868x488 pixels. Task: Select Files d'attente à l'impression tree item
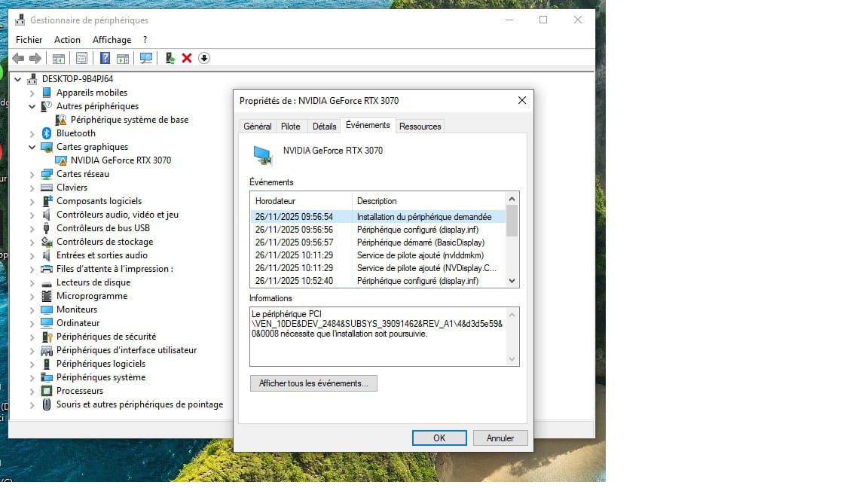pyautogui.click(x=115, y=269)
